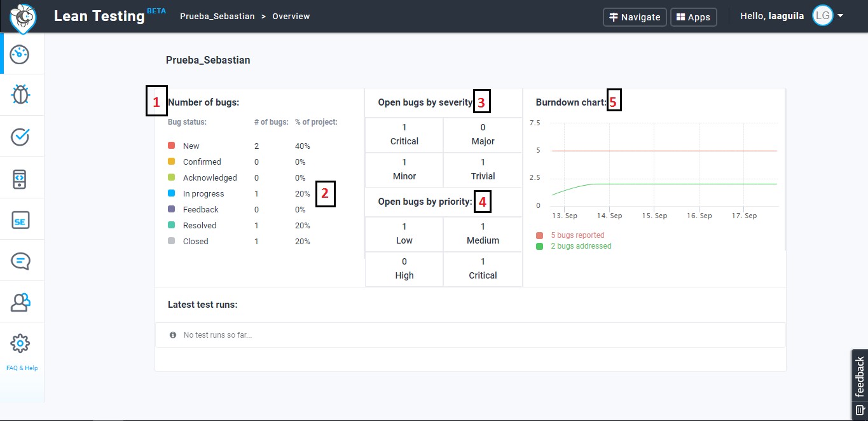Viewport: 868px width, 421px height.
Task: Open the dashboard gauge icon in sidebar
Action: pyautogui.click(x=20, y=54)
